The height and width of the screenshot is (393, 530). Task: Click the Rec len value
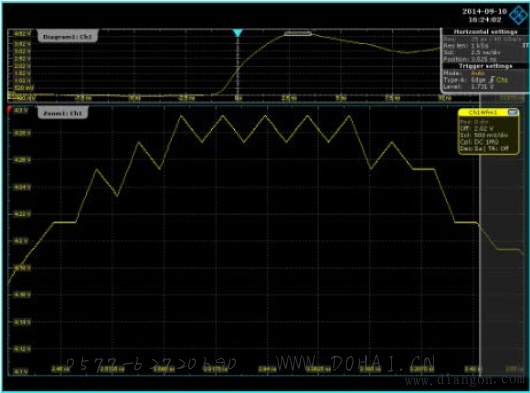coord(480,46)
